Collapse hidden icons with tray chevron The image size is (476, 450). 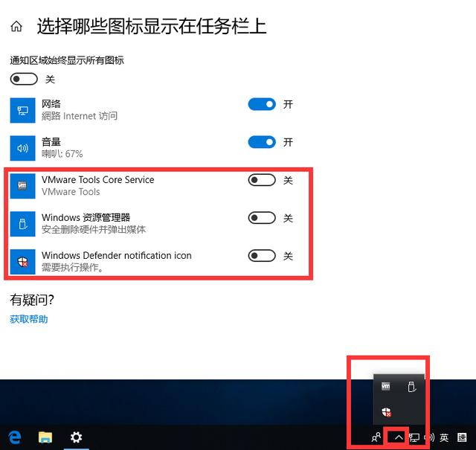pyautogui.click(x=399, y=437)
